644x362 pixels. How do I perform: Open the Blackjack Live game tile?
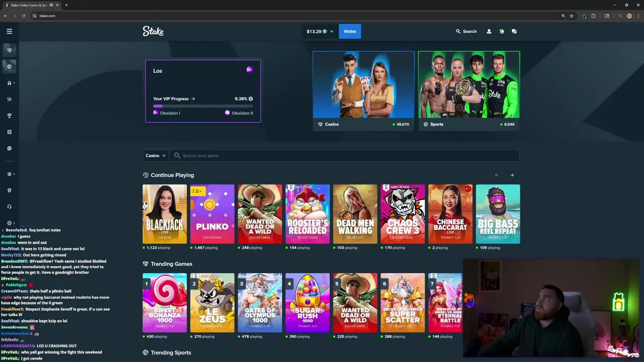tap(165, 214)
